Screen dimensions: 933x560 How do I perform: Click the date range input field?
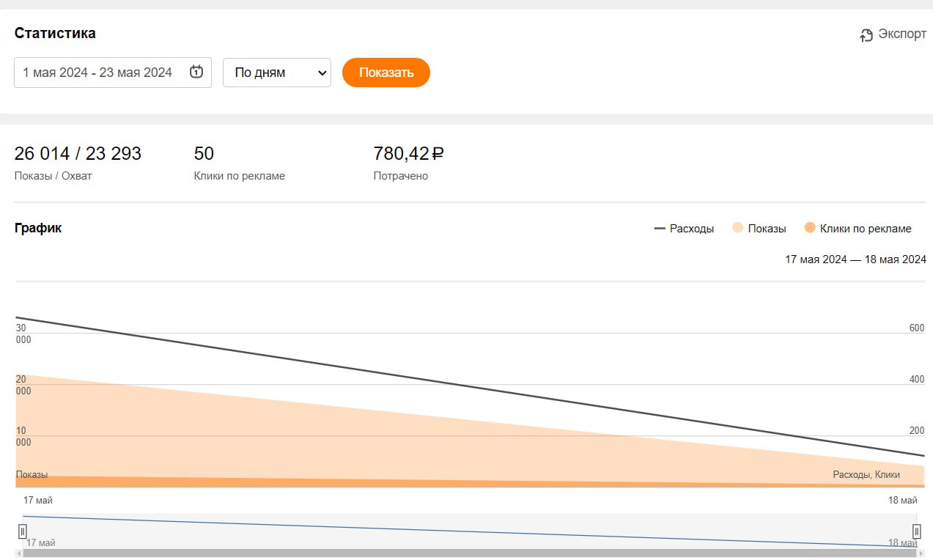[x=97, y=73]
